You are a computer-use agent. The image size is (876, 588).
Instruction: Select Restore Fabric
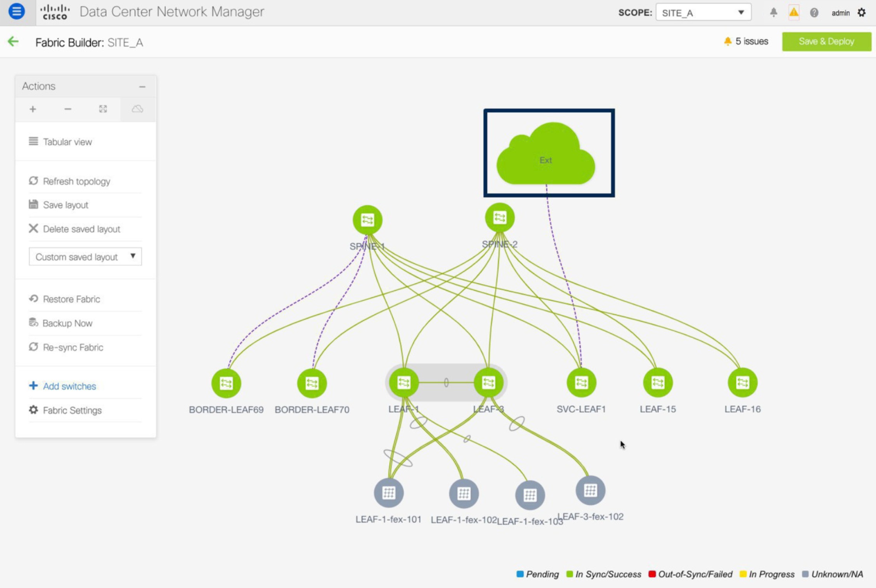[64, 299]
